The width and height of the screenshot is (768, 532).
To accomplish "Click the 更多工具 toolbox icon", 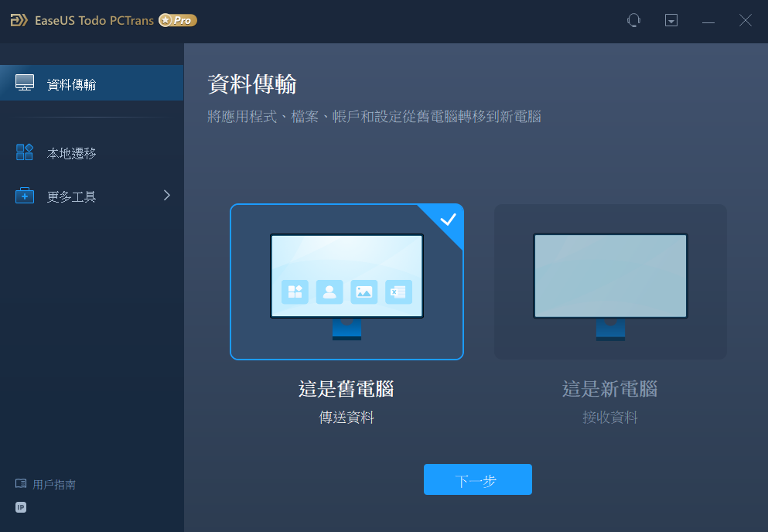I will point(25,196).
